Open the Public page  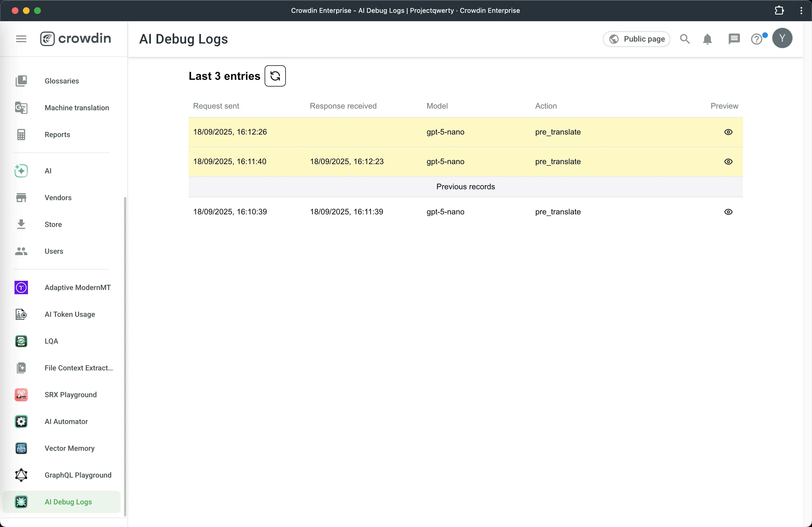click(636, 39)
